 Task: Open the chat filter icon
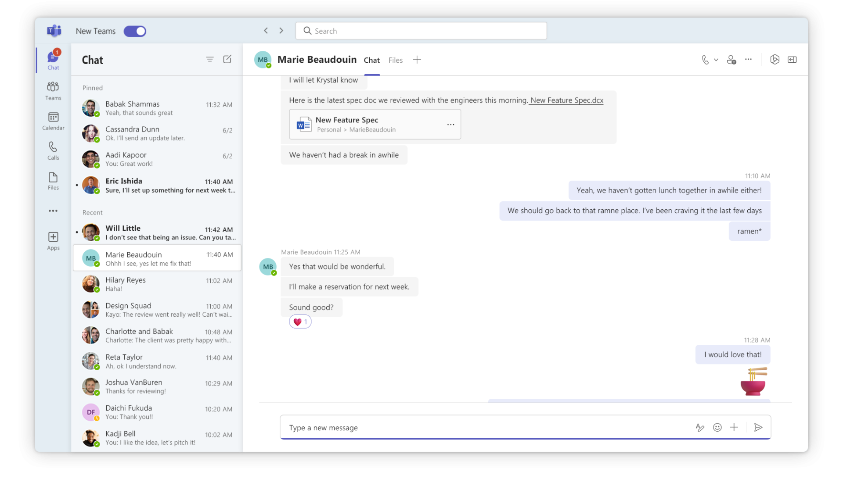210,59
